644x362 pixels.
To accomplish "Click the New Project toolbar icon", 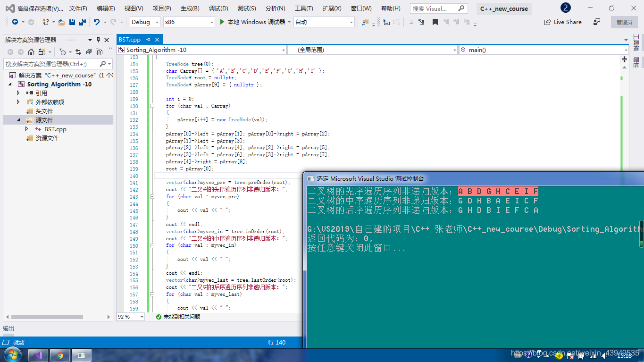I will click(x=46, y=22).
